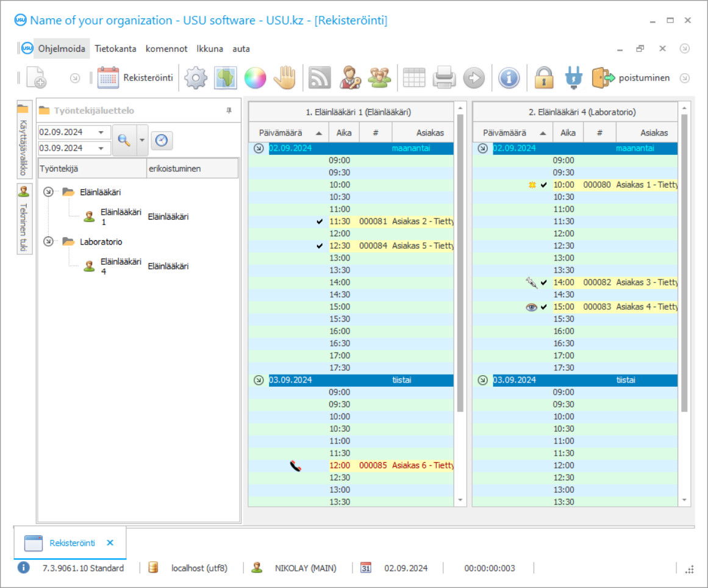This screenshot has height=588, width=708.
Task: Click the vertical scrollbar of the Laboratorio schedule
Action: click(x=684, y=263)
